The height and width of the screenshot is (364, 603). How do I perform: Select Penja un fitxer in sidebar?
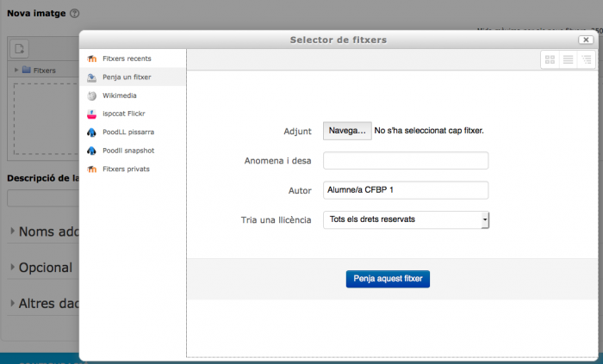(126, 77)
